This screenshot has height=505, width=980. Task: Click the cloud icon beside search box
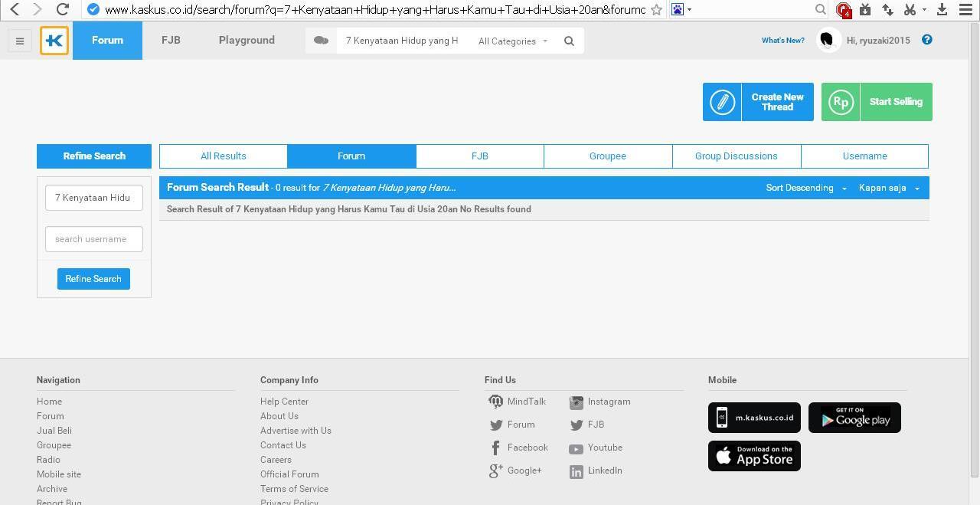pyautogui.click(x=321, y=41)
